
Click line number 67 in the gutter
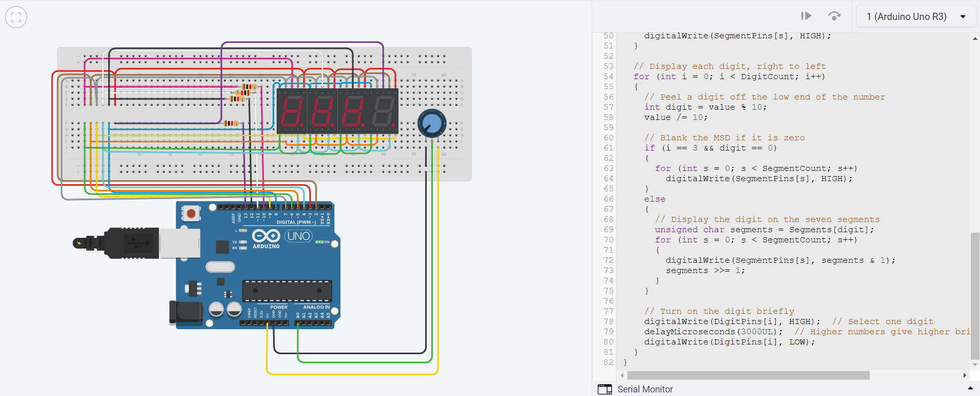[x=608, y=209]
